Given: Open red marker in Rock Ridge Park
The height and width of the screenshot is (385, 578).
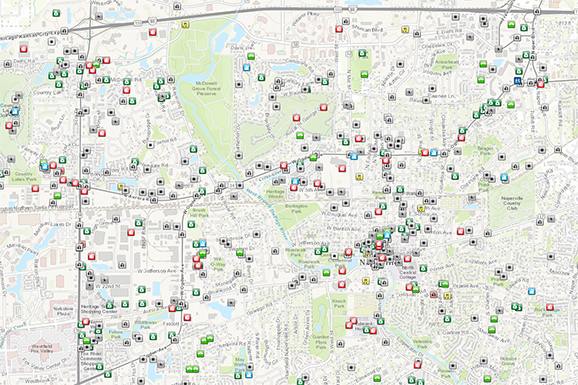Looking at the screenshot, I should click(550, 307).
